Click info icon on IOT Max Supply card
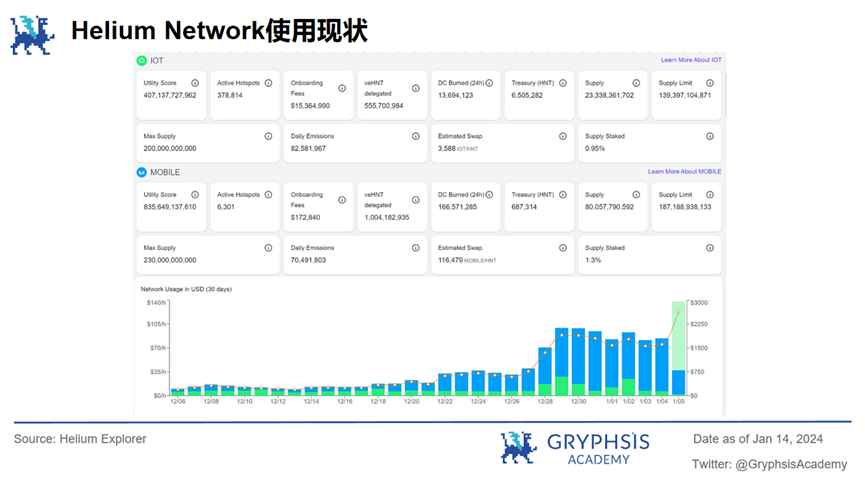Screen dimensions: 865x479 coord(268,136)
